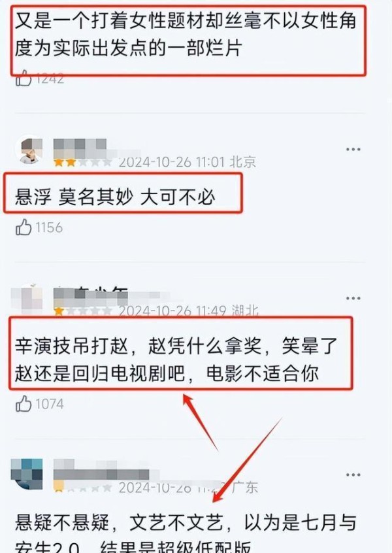Open the Guangdong reviewer's blue avatar
Image resolution: width=392 pixels, height=553 pixels.
click(27, 474)
